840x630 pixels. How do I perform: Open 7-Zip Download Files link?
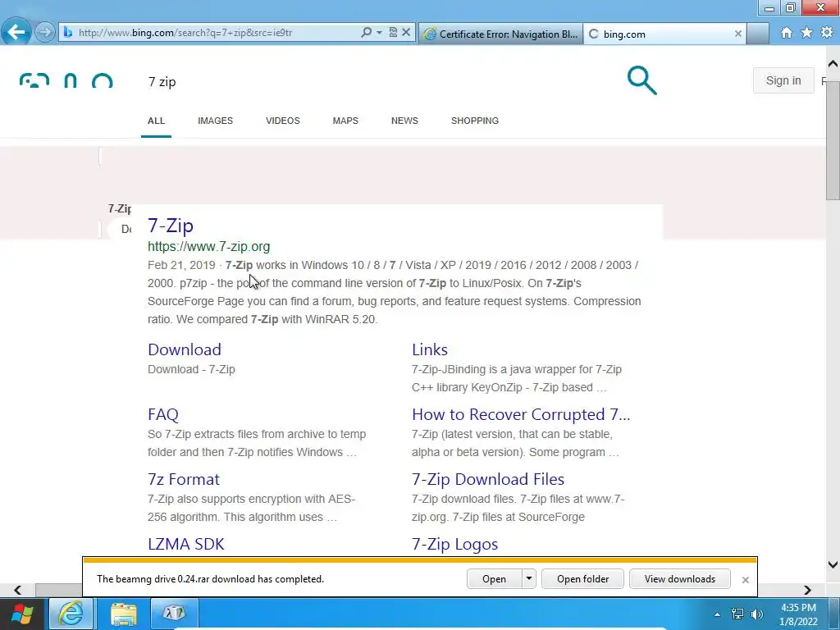click(487, 479)
